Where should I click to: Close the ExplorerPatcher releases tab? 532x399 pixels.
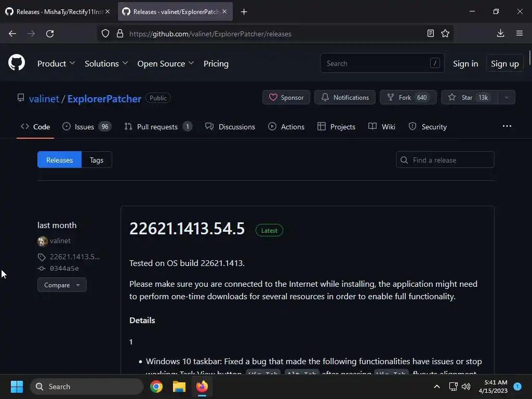(x=224, y=11)
